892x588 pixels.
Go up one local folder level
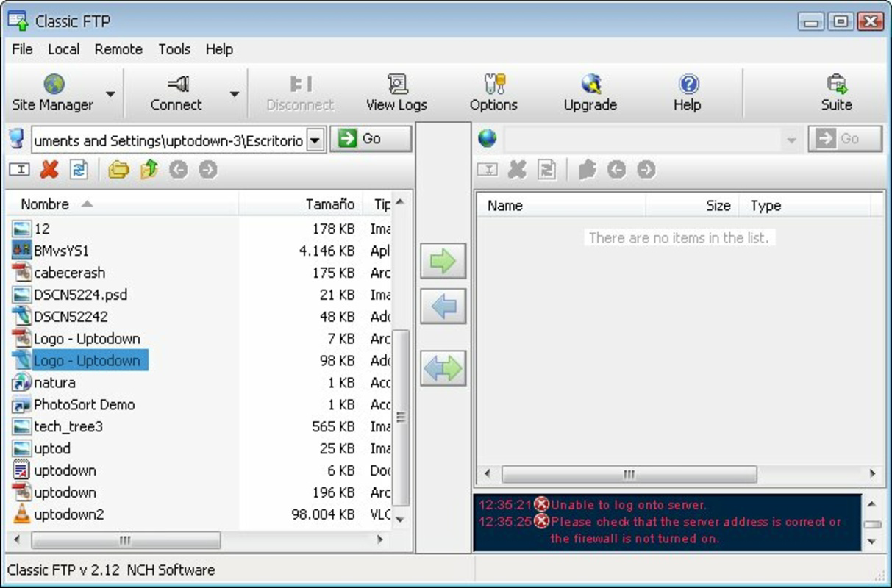pyautogui.click(x=149, y=170)
